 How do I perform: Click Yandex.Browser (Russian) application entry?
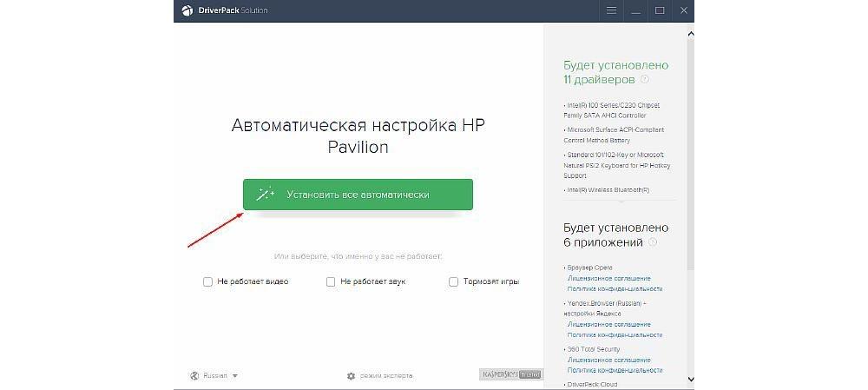point(605,308)
